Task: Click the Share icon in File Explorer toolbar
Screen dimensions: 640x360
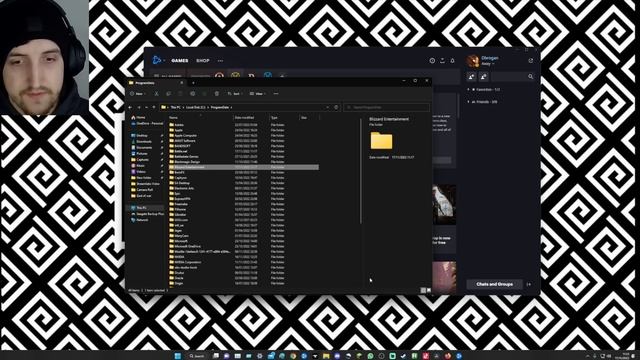Action: tap(204, 93)
